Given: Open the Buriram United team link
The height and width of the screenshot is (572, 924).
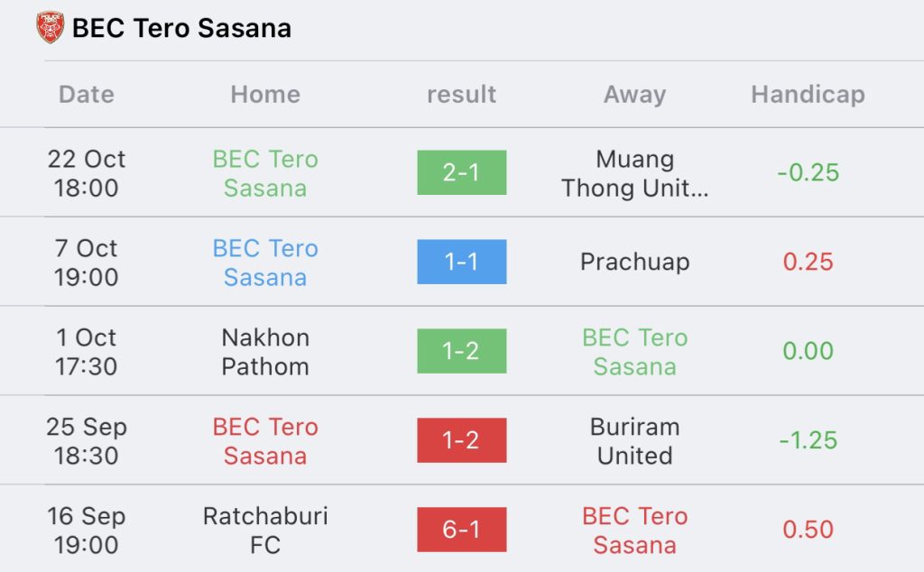Looking at the screenshot, I should click(x=634, y=440).
